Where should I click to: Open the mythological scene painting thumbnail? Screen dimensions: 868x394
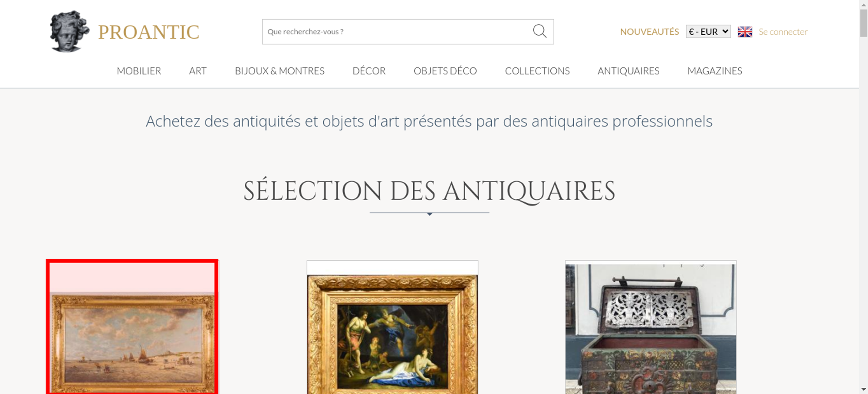392,327
